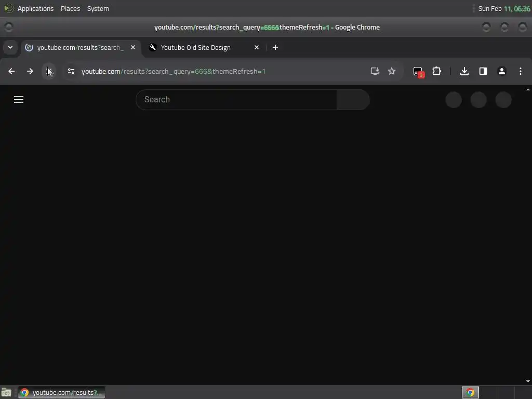The image size is (532, 399).
Task: Expand the tab search dropdown arrow
Action: click(x=10, y=47)
